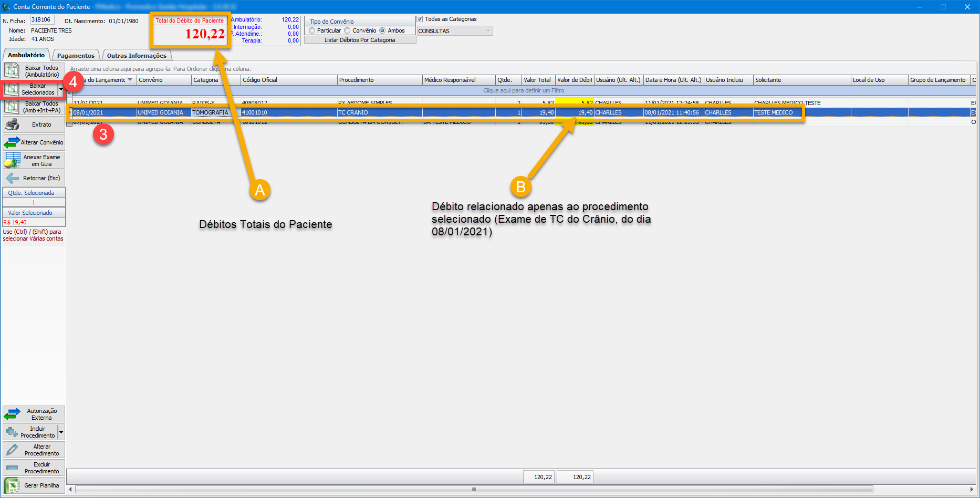980x498 pixels.
Task: Click Listar Débitos Por Categoria button
Action: coord(360,40)
